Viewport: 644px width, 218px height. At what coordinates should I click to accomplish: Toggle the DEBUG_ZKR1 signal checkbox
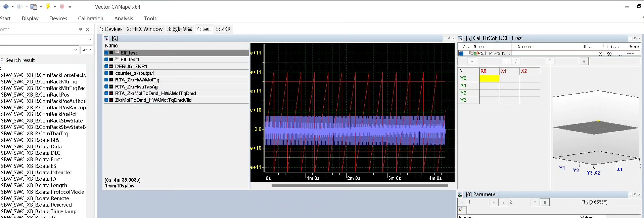[106, 66]
